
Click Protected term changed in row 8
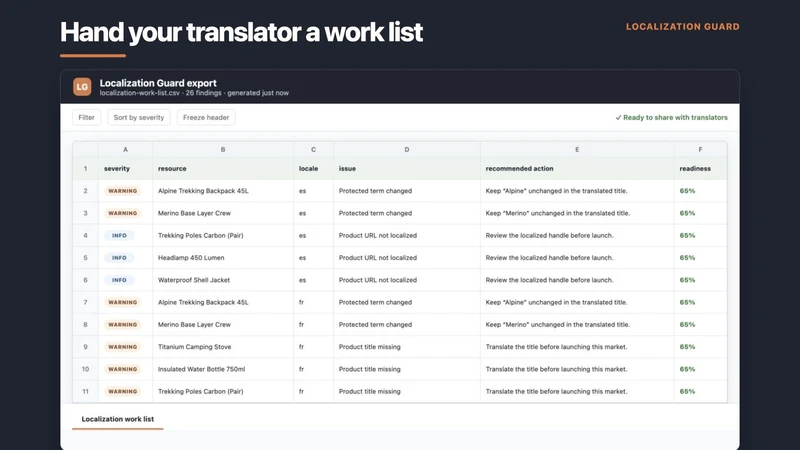tap(375, 324)
